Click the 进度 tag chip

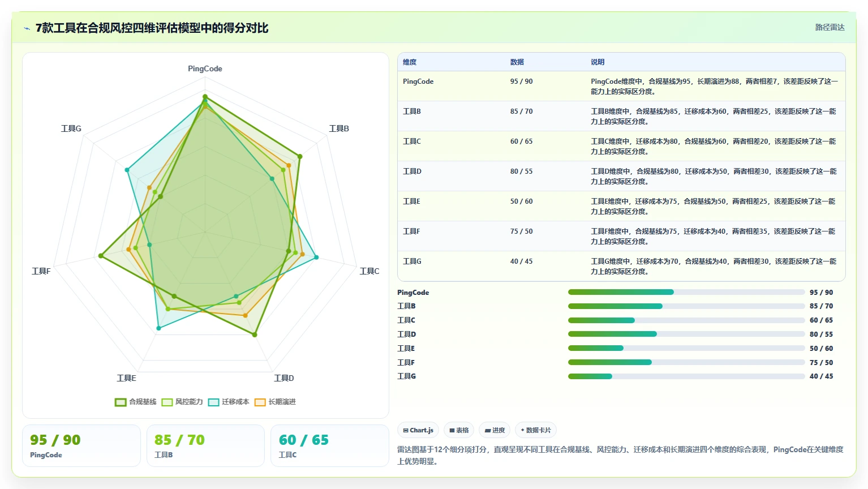pyautogui.click(x=495, y=430)
